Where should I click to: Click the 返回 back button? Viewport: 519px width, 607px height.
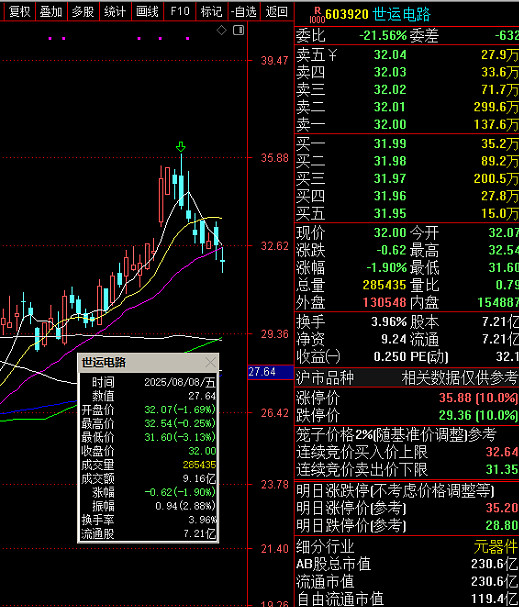point(276,12)
